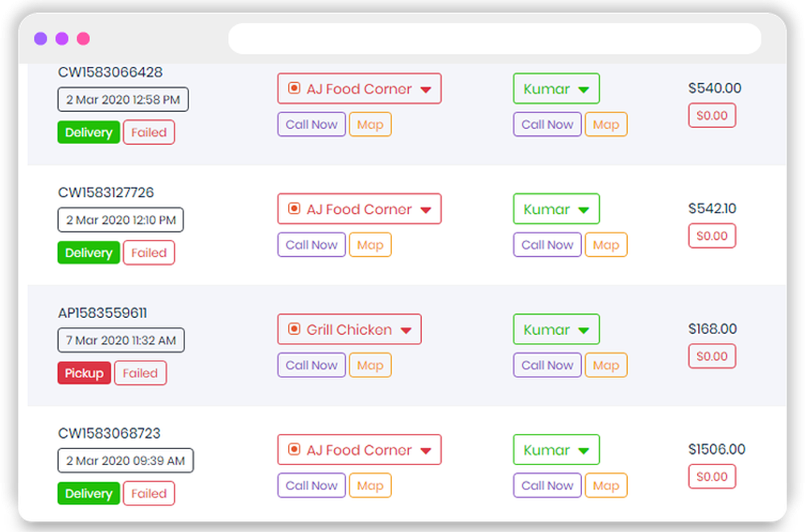Call restaurant for order CW1583066428

(312, 124)
